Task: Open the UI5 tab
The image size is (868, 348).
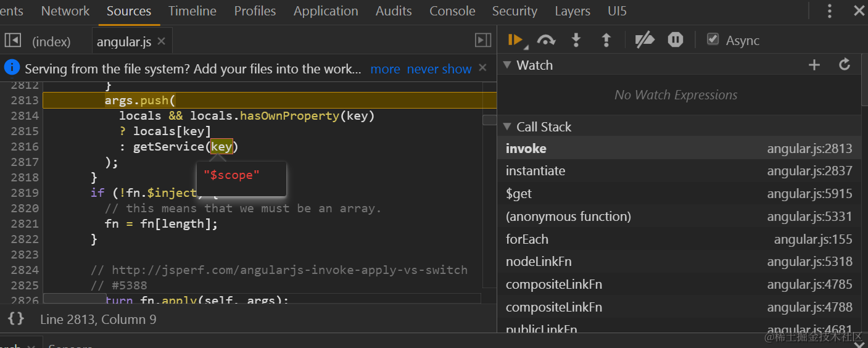Action: (x=617, y=11)
